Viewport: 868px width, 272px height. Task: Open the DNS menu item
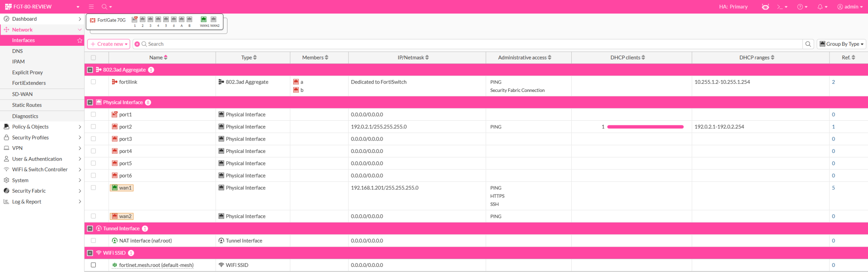(17, 51)
